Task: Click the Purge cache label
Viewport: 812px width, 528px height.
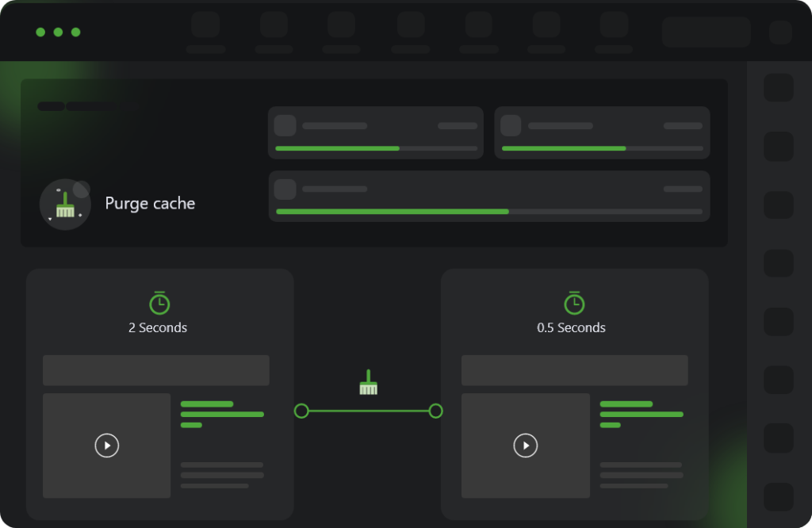Action: (x=150, y=204)
